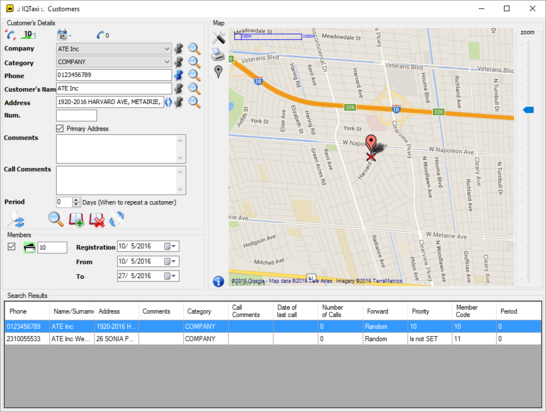Viewport: 546px width, 412px height.
Task: Click the blue info icon below the map
Action: click(218, 281)
